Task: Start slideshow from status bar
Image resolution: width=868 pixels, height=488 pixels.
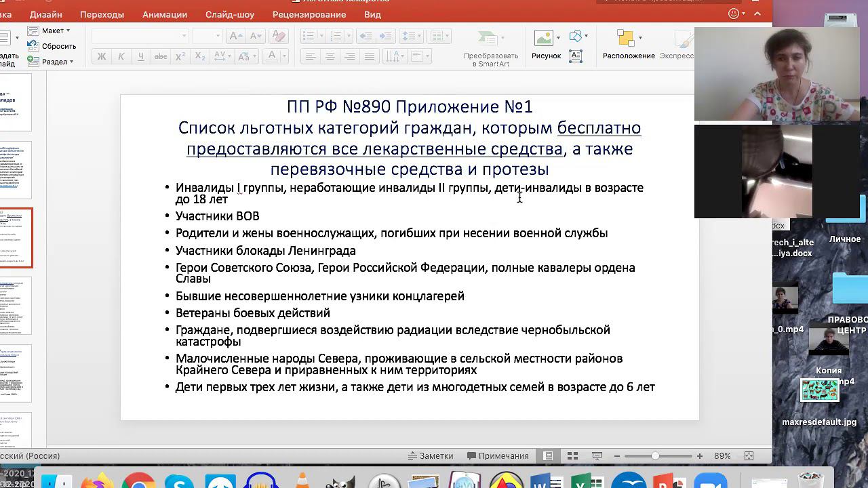Action: (597, 456)
